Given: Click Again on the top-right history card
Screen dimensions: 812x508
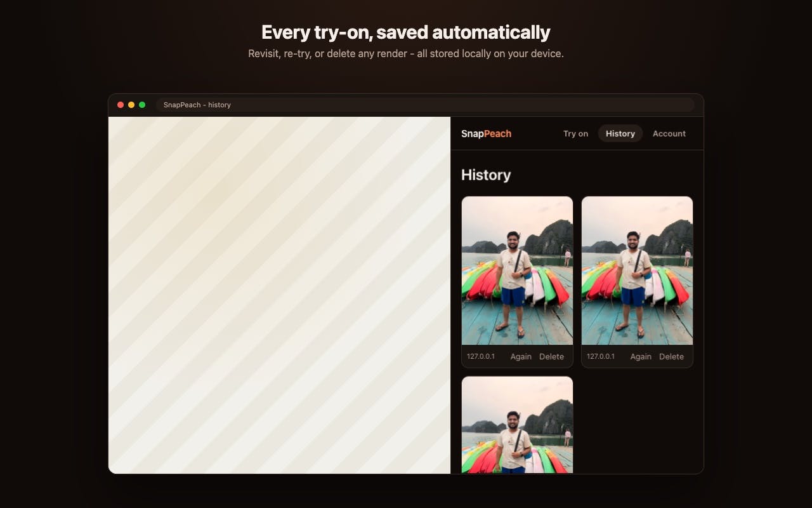Looking at the screenshot, I should point(641,356).
